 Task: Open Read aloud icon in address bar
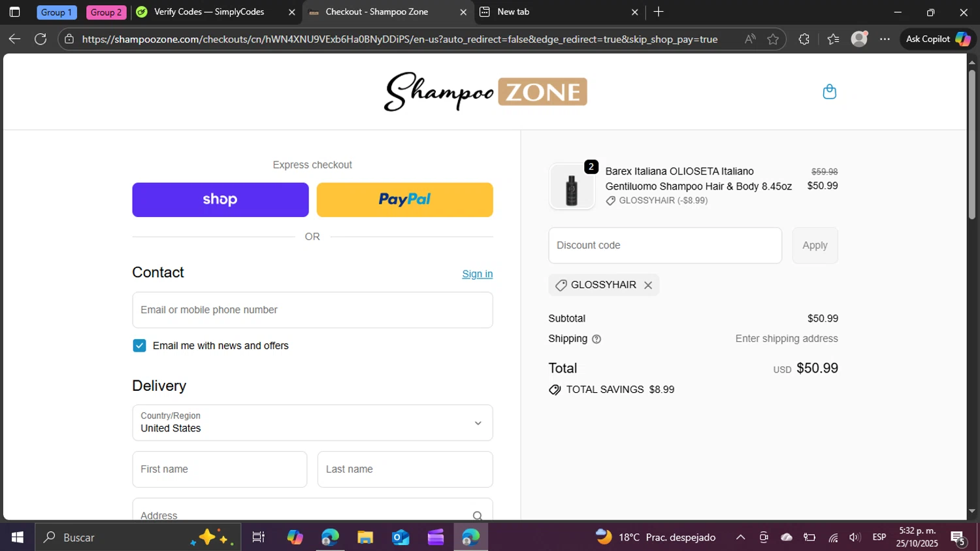pos(750,39)
